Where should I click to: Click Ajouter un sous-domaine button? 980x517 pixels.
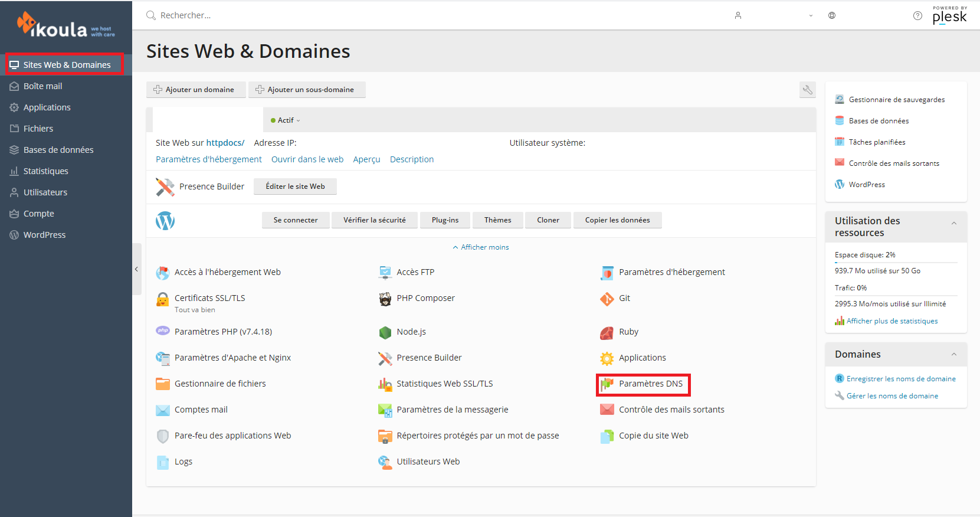coord(307,90)
